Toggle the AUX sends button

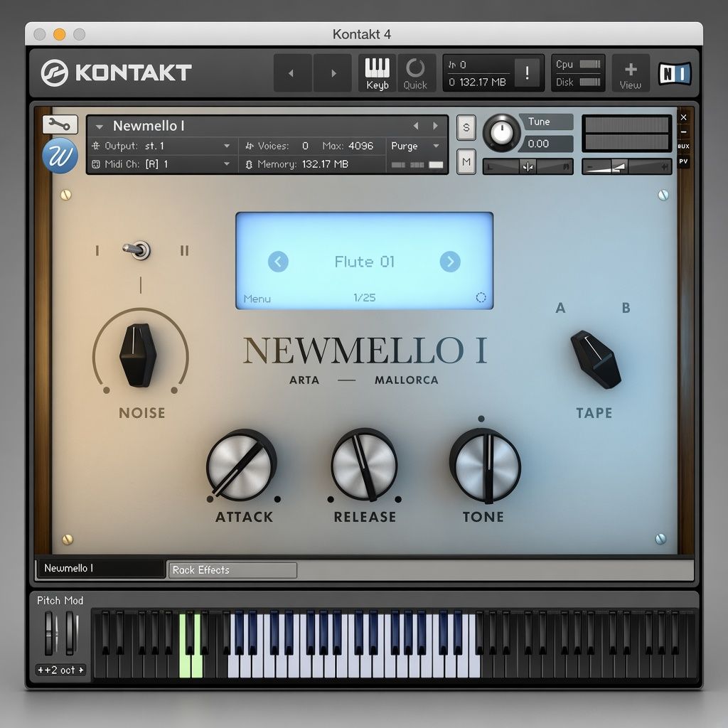coord(683,146)
